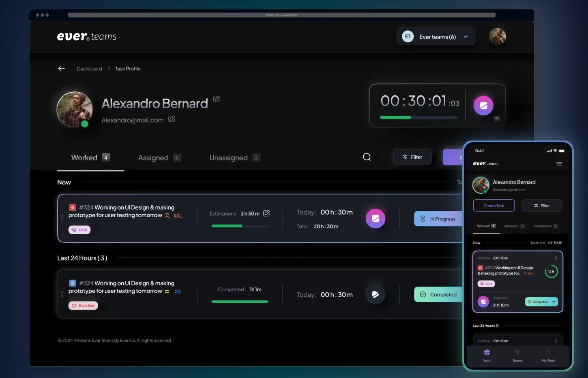Image resolution: width=588 pixels, height=378 pixels.
Task: Click the UIUX label on desktop XXL task
Action: [79, 230]
